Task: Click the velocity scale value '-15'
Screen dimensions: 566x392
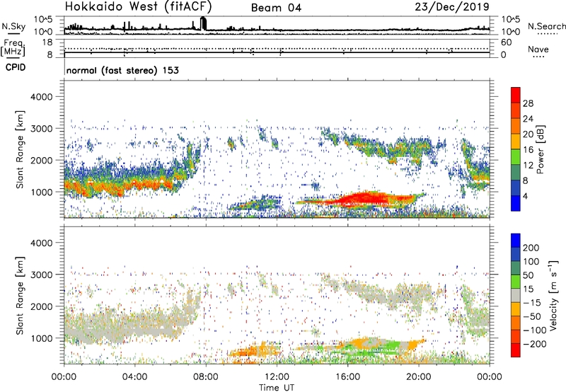Action: (532, 303)
